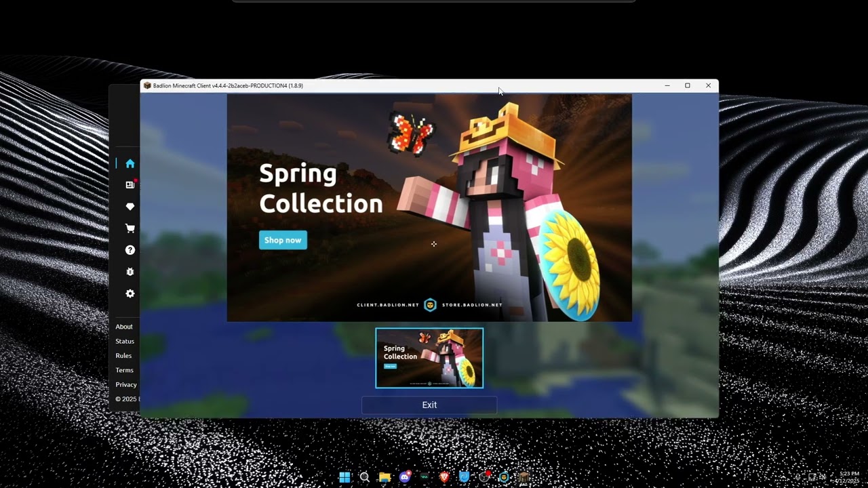Open the About link in sidebar

[x=124, y=327]
